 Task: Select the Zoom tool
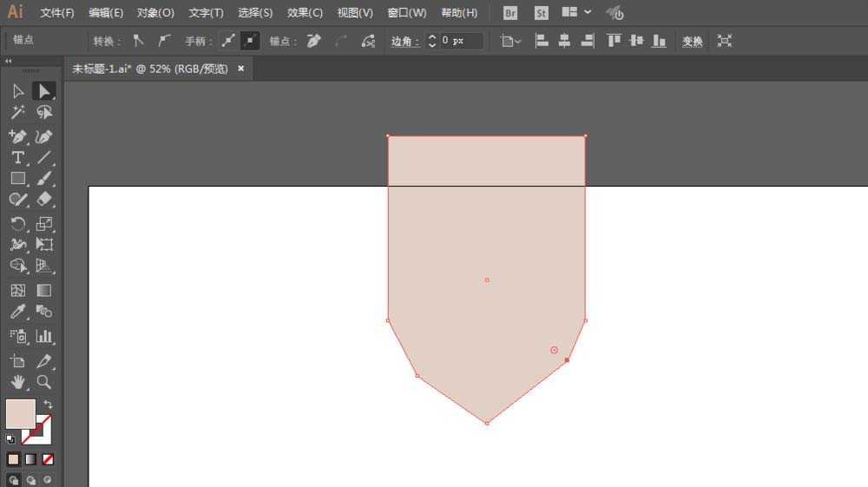tap(43, 382)
